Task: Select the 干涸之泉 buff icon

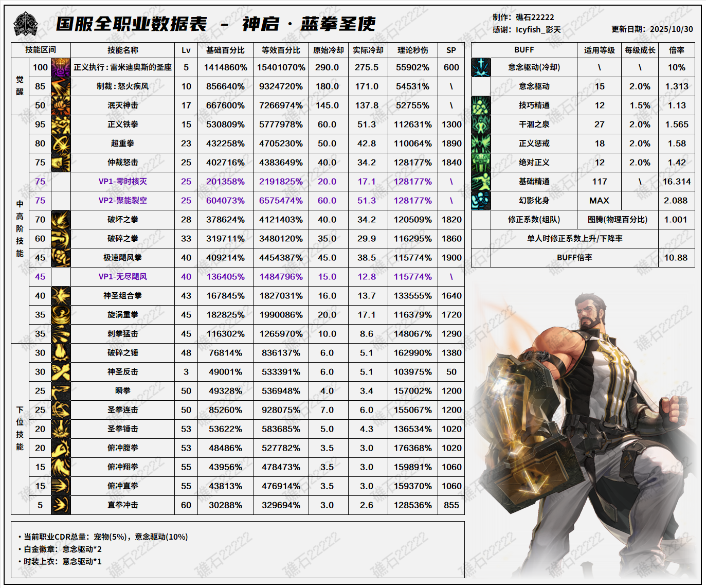Action: coord(481,124)
